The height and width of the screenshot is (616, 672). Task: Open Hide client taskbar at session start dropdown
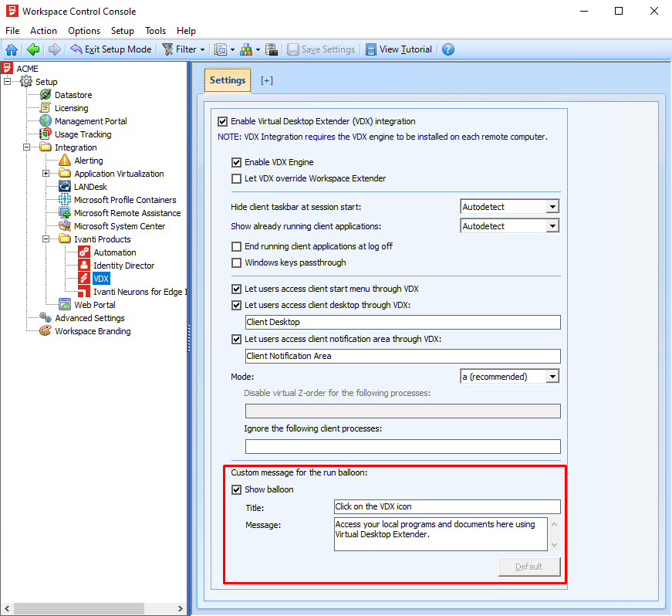509,207
